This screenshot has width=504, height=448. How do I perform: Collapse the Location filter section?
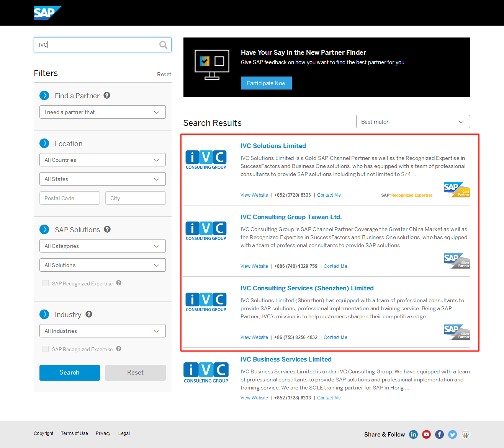click(44, 143)
